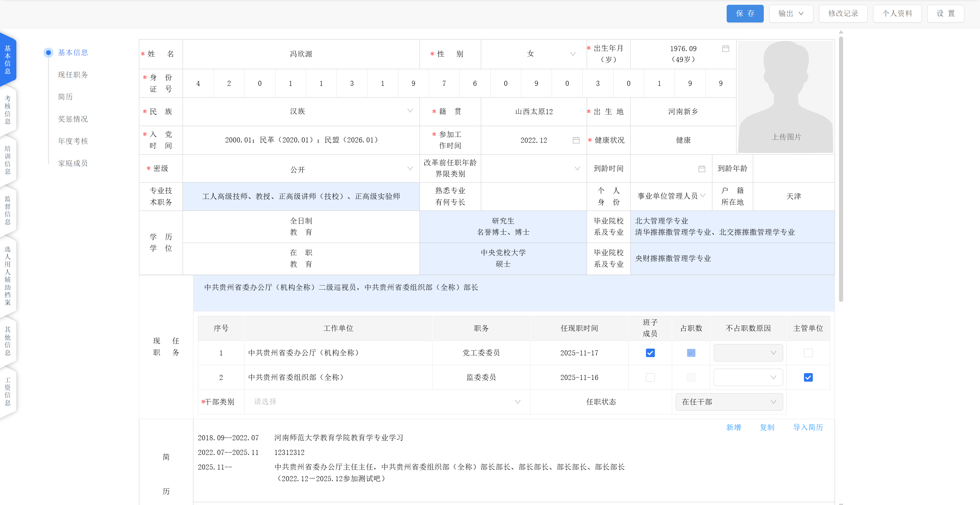
Task: Open 个人身份 dropdown showing 事业单位管理人员
Action: click(671, 196)
